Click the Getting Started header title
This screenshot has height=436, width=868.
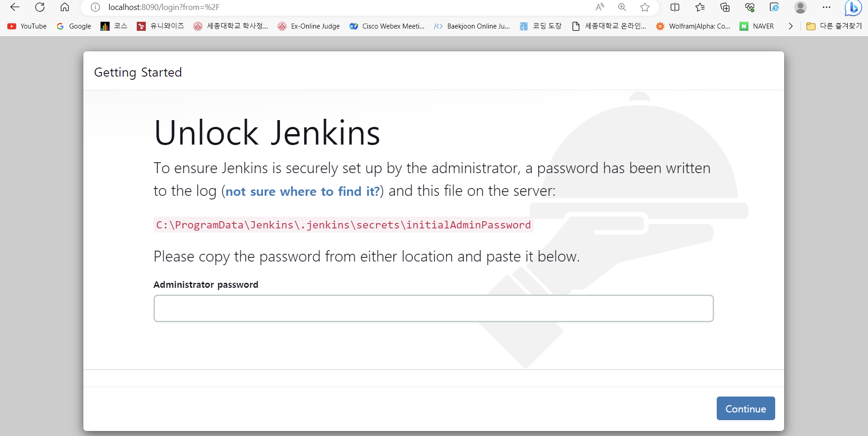[138, 73]
